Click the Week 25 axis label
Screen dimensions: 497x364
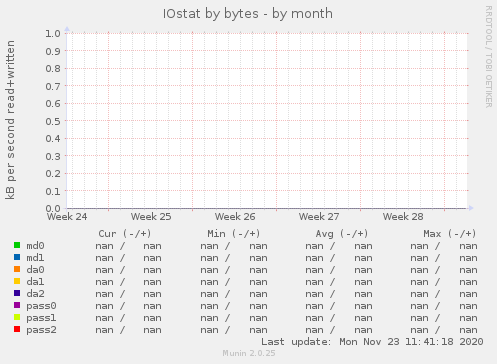click(x=151, y=217)
